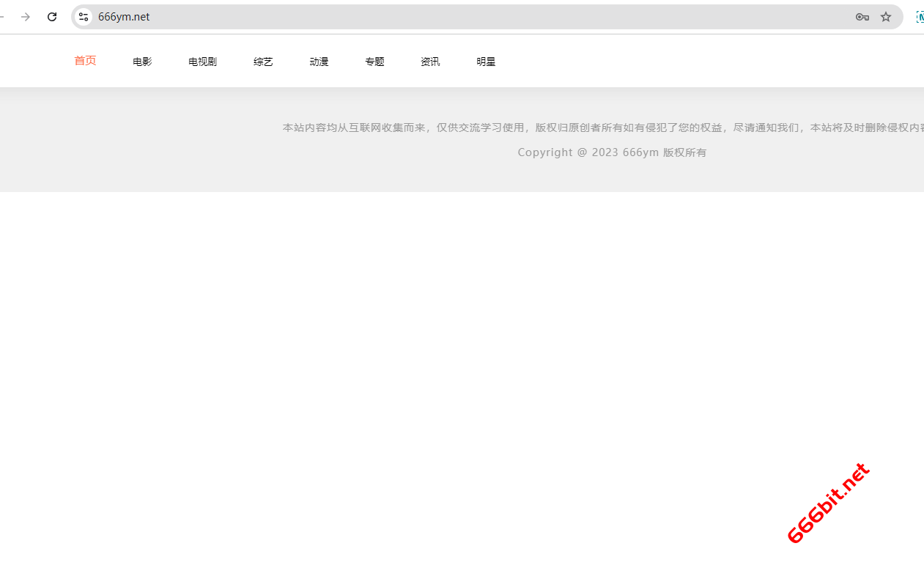The image size is (924, 568).
Task: Click the footer disclaimer starting with 本站内容
Action: pyautogui.click(x=601, y=128)
